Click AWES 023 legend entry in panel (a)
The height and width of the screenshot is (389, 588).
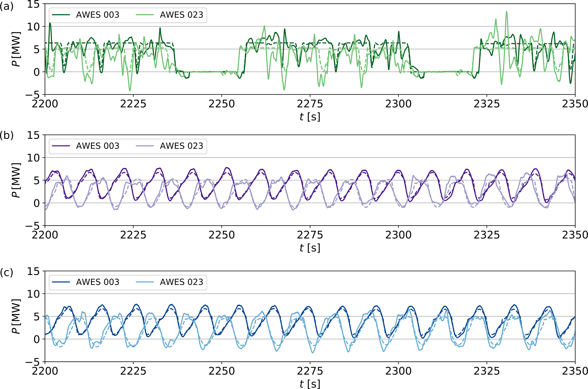click(181, 15)
